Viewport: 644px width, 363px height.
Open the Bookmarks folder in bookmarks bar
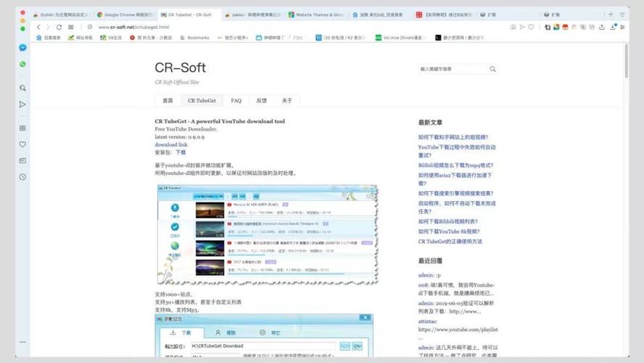click(x=194, y=38)
